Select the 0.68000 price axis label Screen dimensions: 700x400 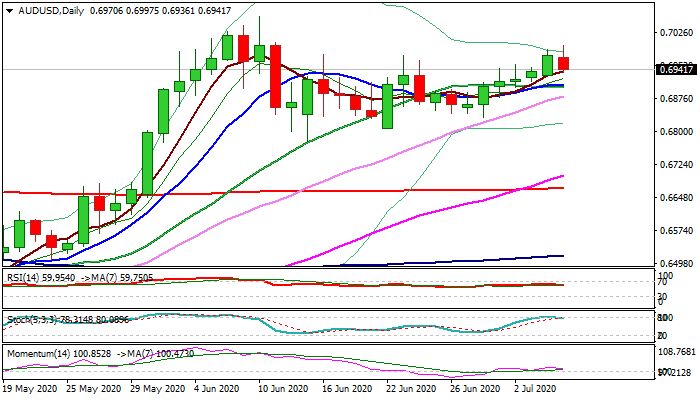coord(676,131)
